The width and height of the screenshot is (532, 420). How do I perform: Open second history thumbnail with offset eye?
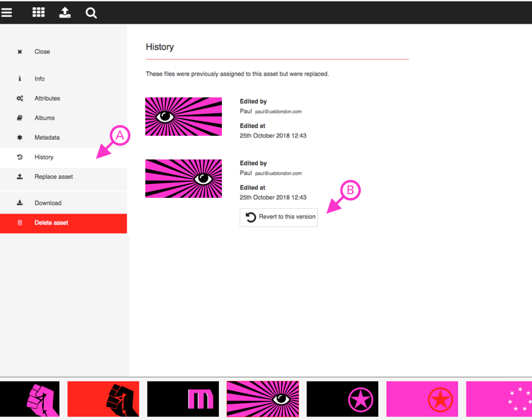pos(184,178)
